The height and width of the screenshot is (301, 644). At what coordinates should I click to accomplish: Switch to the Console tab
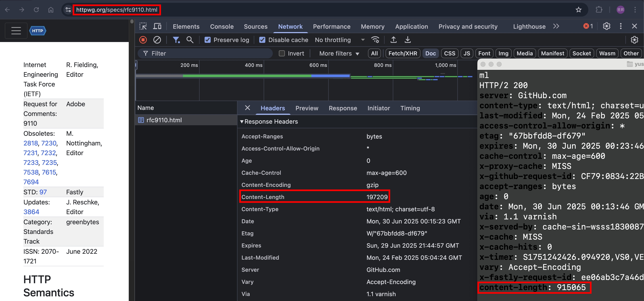point(222,26)
